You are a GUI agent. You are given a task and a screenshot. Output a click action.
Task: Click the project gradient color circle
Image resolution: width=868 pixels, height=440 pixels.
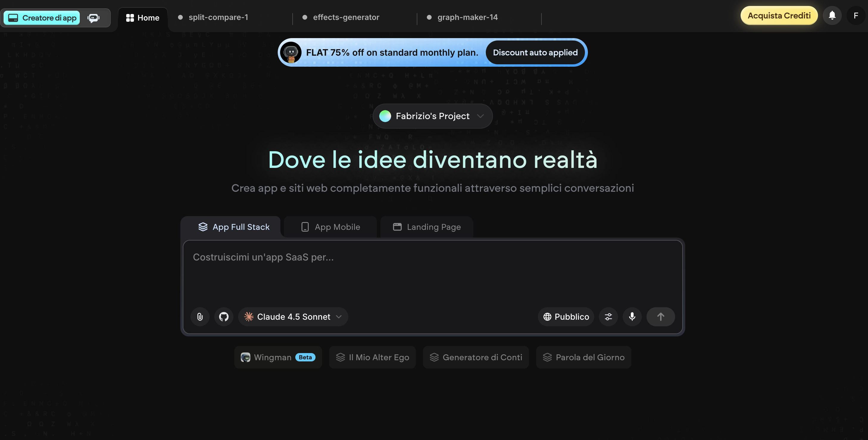pyautogui.click(x=385, y=116)
